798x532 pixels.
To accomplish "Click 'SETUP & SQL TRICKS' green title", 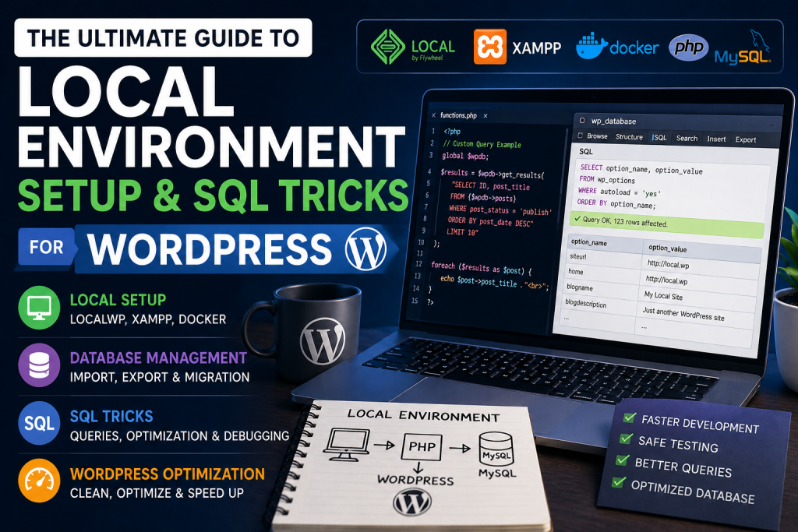I will point(214,196).
